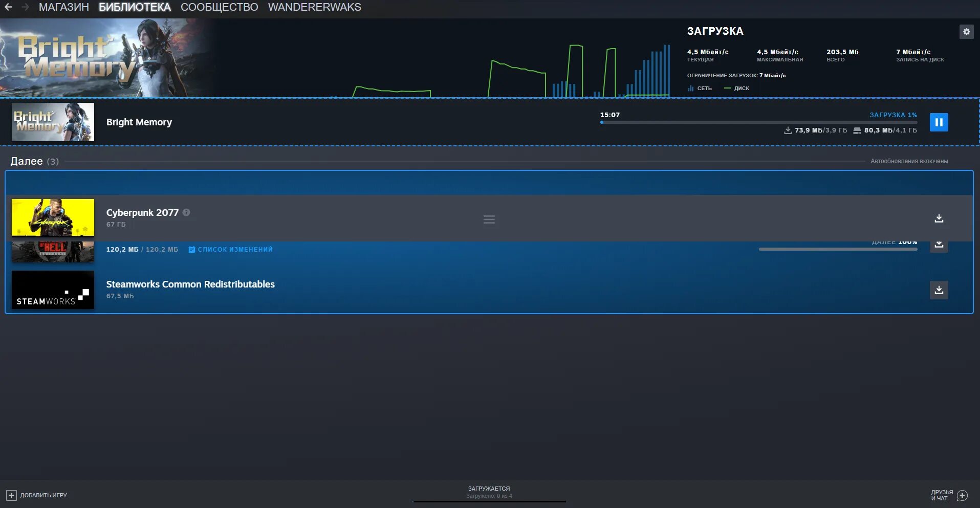Pause the Bright Memory download
The height and width of the screenshot is (508, 980).
pyautogui.click(x=939, y=122)
